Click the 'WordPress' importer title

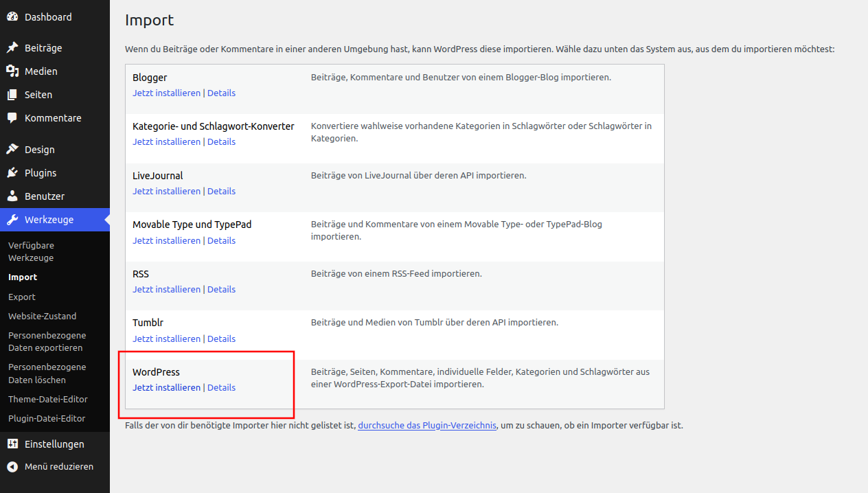coord(156,372)
